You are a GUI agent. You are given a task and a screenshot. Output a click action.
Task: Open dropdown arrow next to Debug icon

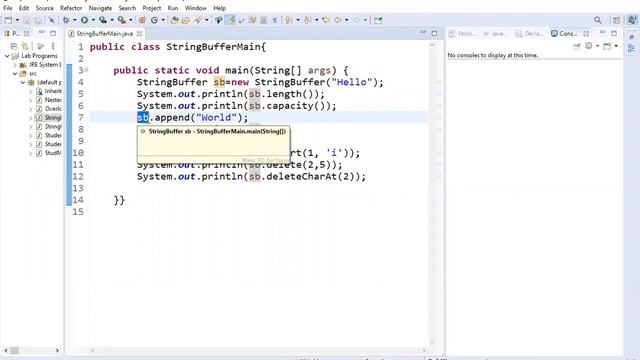click(75, 20)
